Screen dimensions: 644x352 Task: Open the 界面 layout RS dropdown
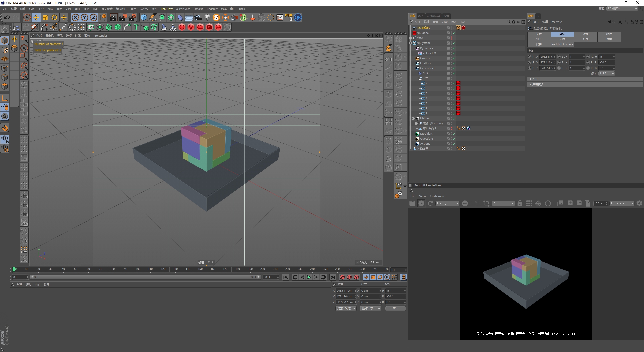pos(622,9)
